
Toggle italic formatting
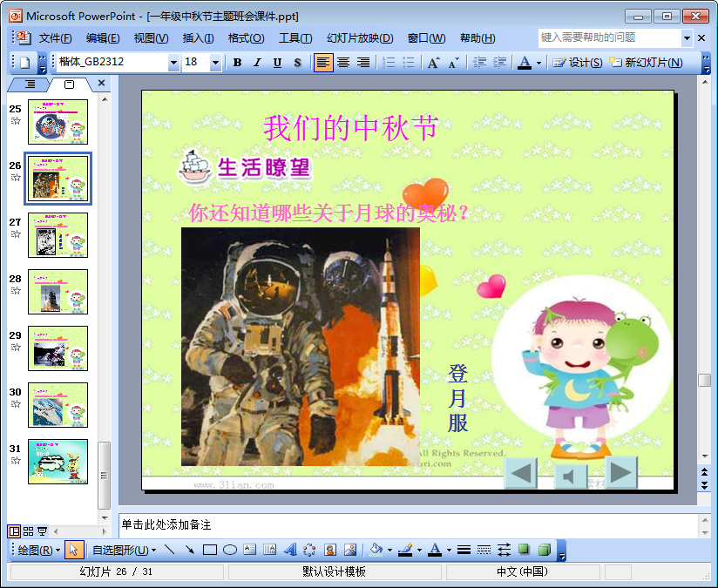pos(257,63)
